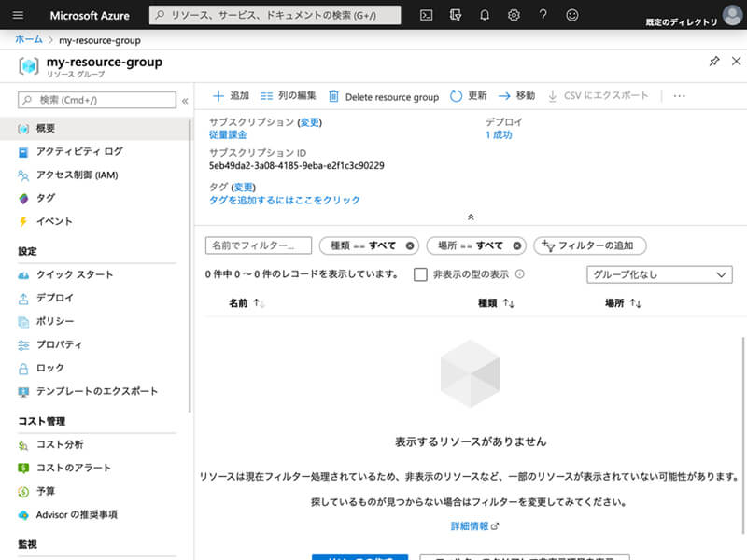Open the 種類 == すべて filter

pos(363,245)
